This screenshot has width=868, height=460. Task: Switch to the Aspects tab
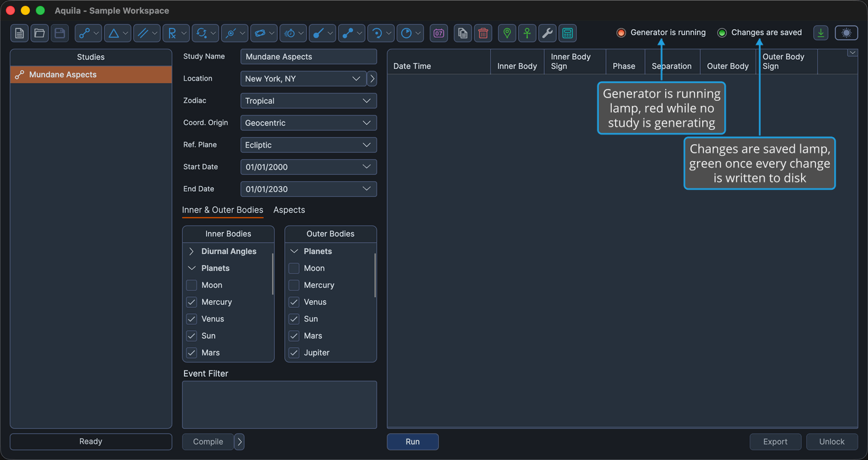point(289,210)
